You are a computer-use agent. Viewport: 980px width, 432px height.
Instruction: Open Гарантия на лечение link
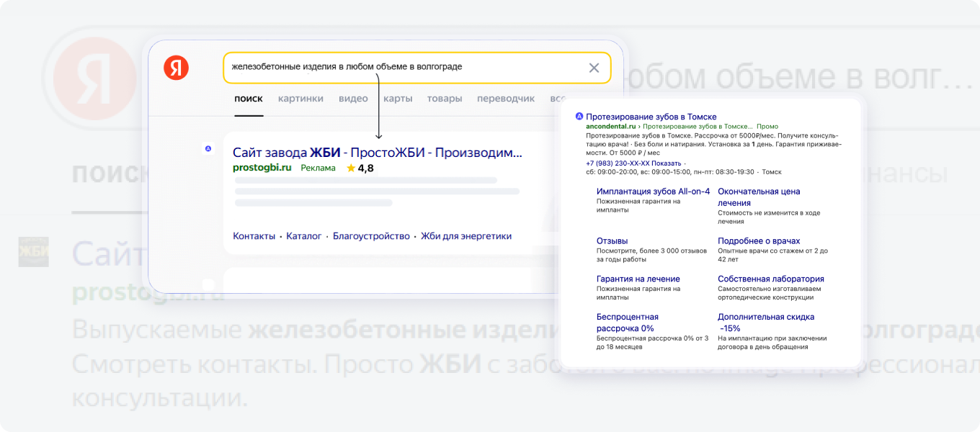pos(638,279)
